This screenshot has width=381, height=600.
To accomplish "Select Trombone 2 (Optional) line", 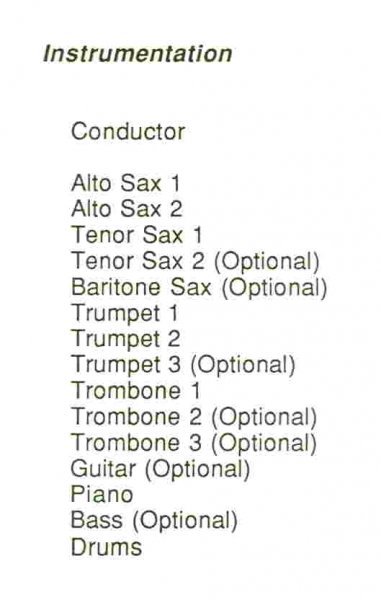I will 194,417.
